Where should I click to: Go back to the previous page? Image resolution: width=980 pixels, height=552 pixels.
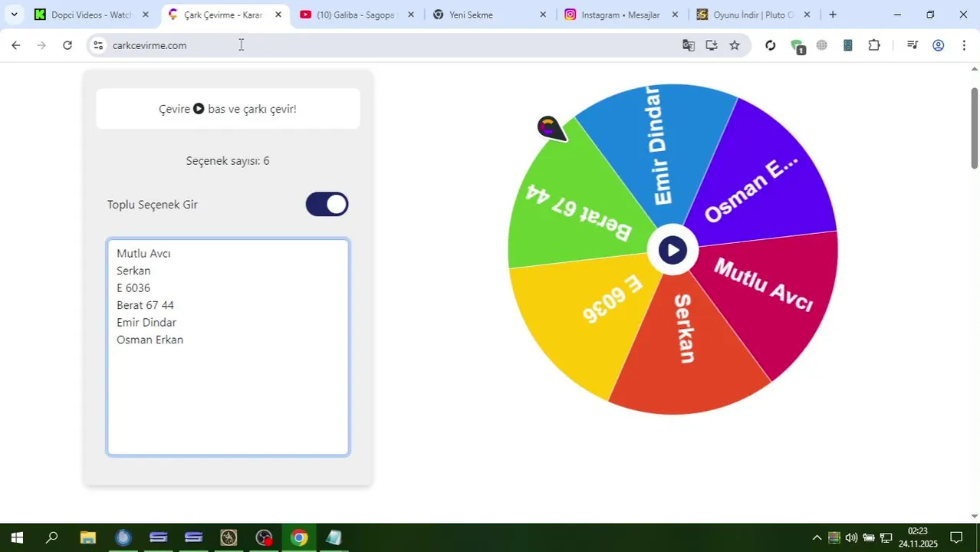(16, 45)
